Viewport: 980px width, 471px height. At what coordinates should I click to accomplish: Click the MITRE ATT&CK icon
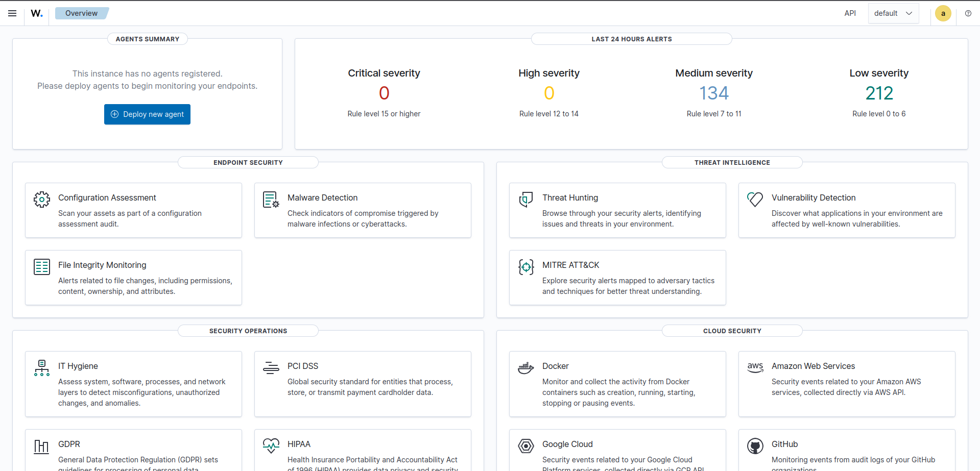[x=526, y=267]
